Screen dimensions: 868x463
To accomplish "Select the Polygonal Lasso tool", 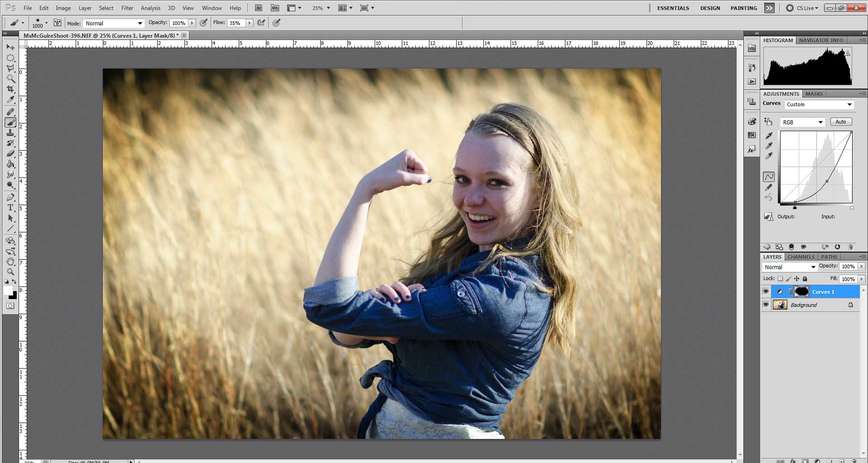I will (10, 68).
